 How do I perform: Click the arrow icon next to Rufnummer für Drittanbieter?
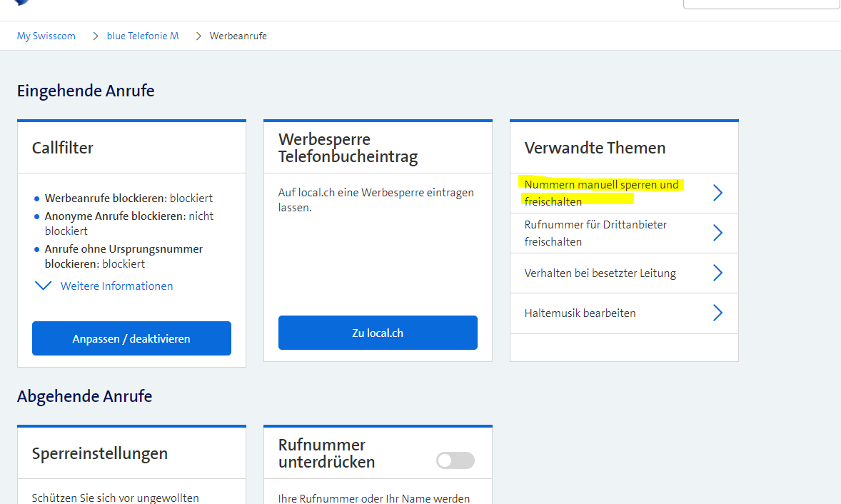pyautogui.click(x=717, y=233)
